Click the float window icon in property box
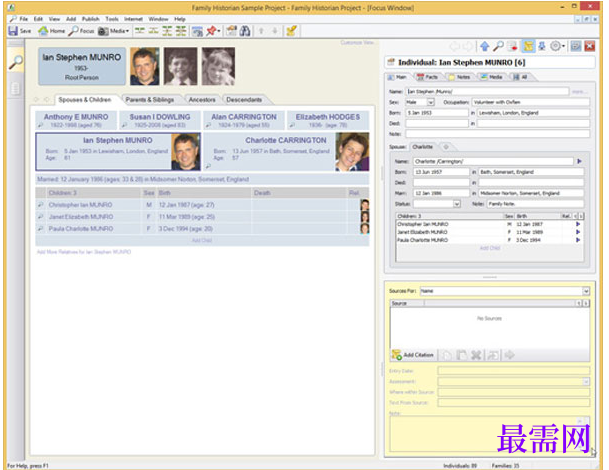The image size is (609, 470). pyautogui.click(x=576, y=46)
